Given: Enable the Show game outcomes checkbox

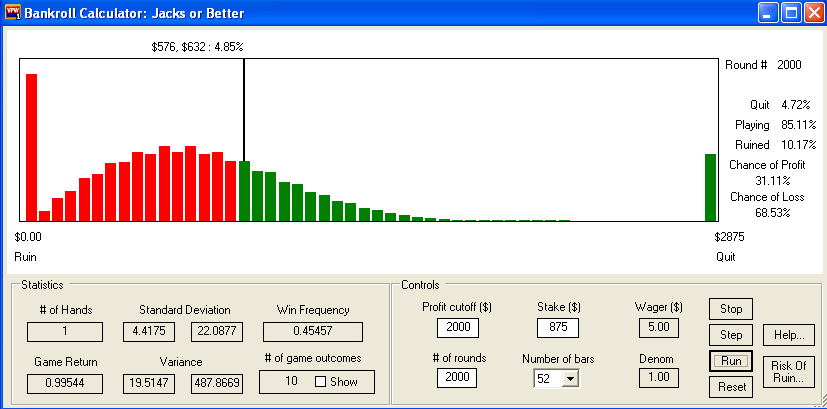Looking at the screenshot, I should tap(320, 382).
